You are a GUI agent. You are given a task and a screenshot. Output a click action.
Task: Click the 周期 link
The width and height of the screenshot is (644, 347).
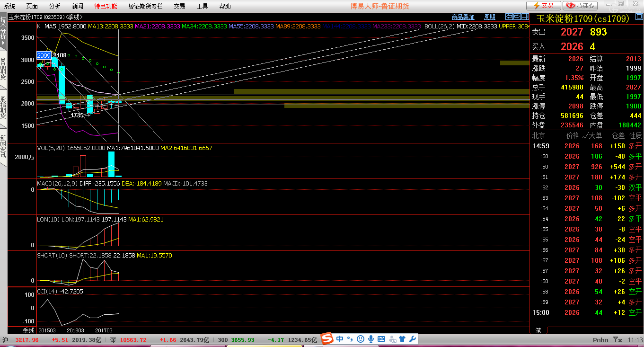coord(489,17)
